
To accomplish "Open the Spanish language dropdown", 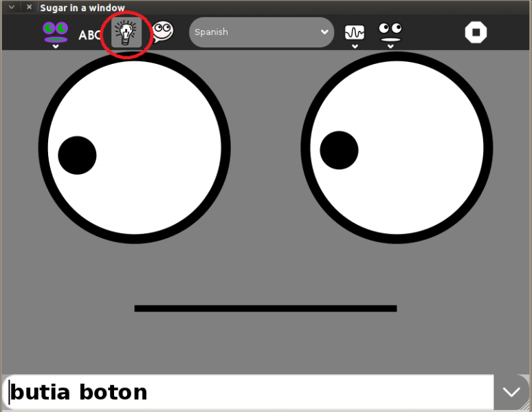I will coord(261,32).
